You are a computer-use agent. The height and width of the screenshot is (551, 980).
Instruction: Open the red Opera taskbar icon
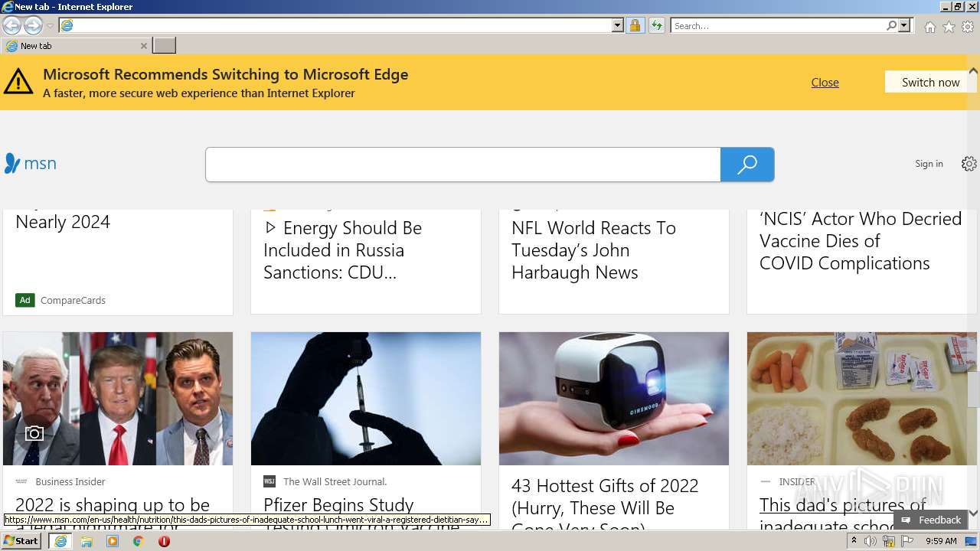click(164, 541)
